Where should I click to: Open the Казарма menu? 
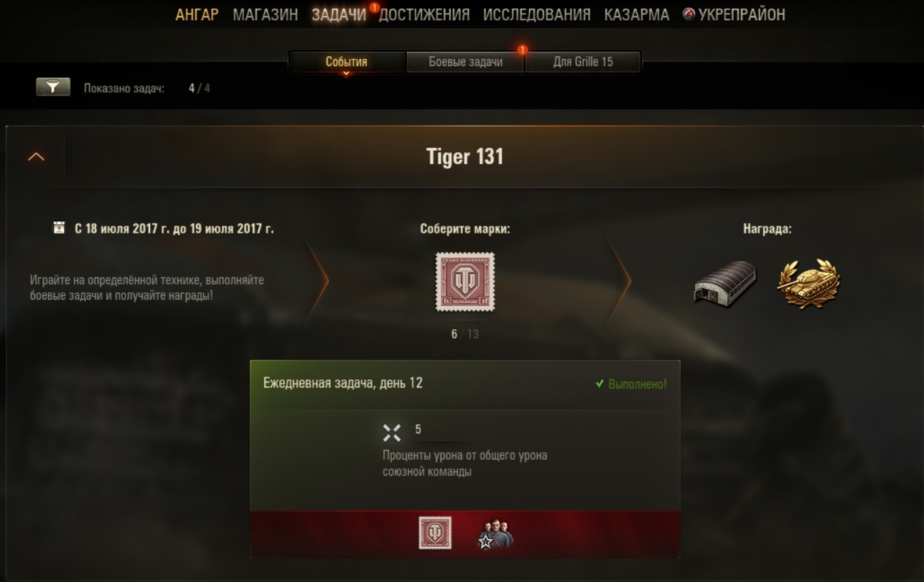tap(637, 14)
